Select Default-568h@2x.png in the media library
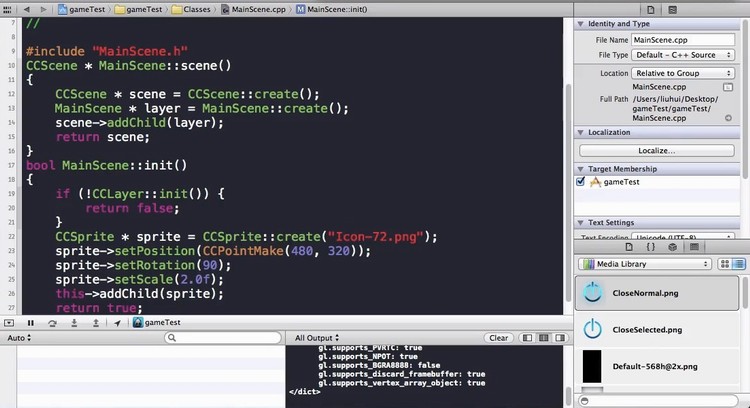750x408 pixels. tap(657, 366)
